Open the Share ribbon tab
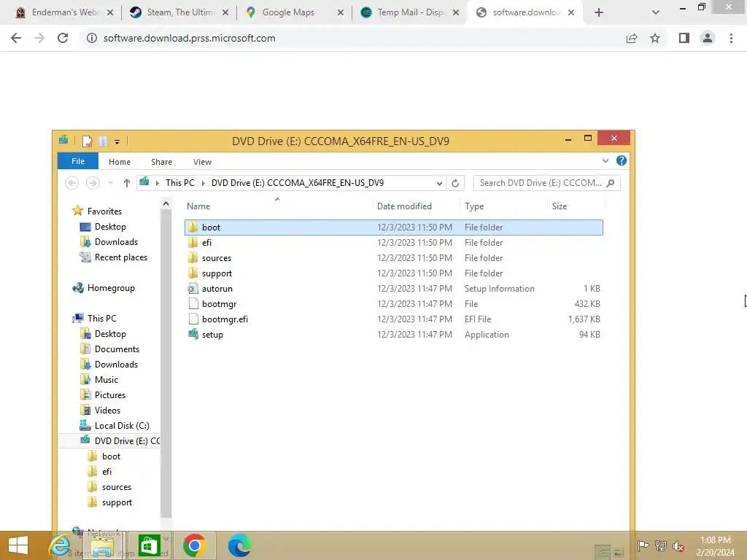The image size is (747, 560). click(x=161, y=162)
